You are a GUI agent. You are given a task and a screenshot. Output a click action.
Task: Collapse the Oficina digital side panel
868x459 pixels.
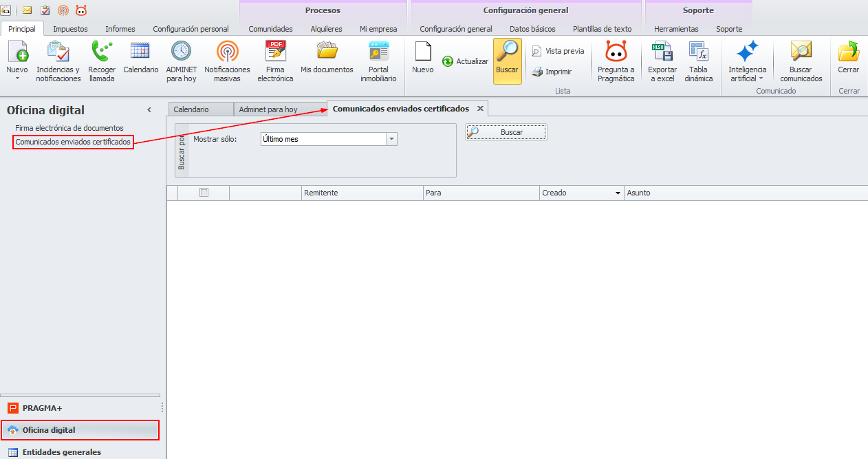[x=149, y=110]
